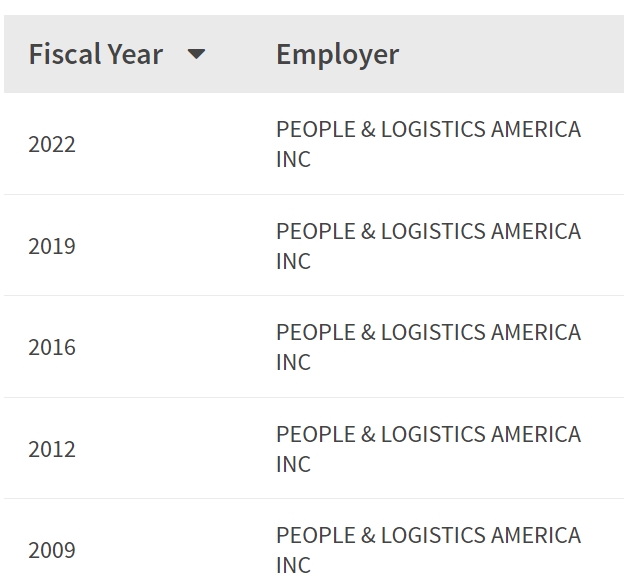This screenshot has width=624, height=587.
Task: Click the word INC in the 2009 row
Action: pos(293,565)
